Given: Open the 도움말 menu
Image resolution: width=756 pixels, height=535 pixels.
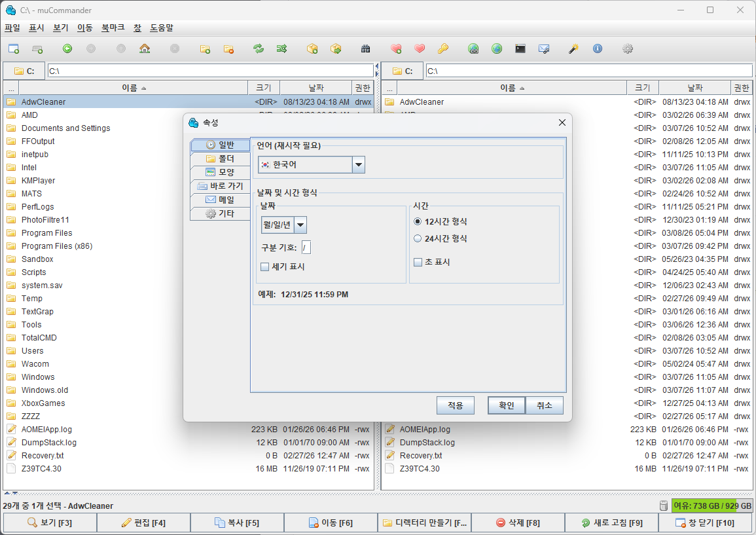Looking at the screenshot, I should coord(162,28).
